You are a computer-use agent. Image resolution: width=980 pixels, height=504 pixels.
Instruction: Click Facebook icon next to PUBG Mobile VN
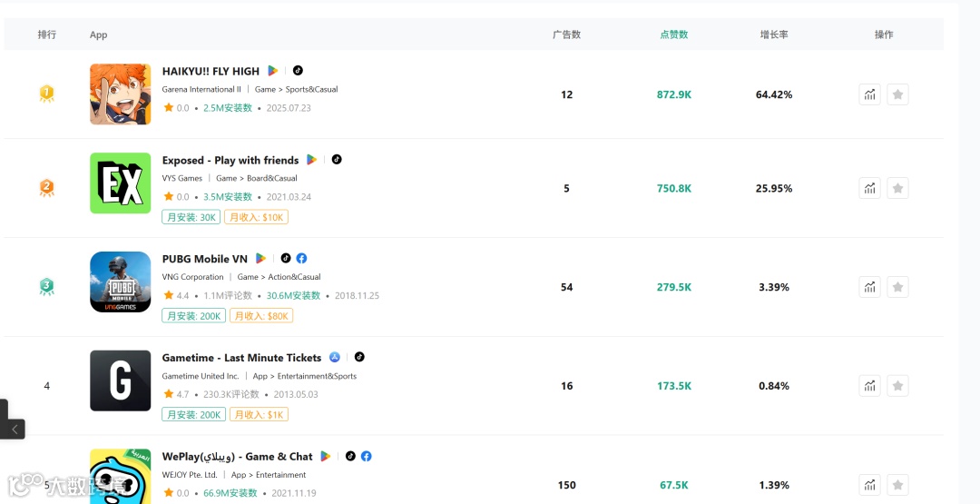[x=301, y=259]
